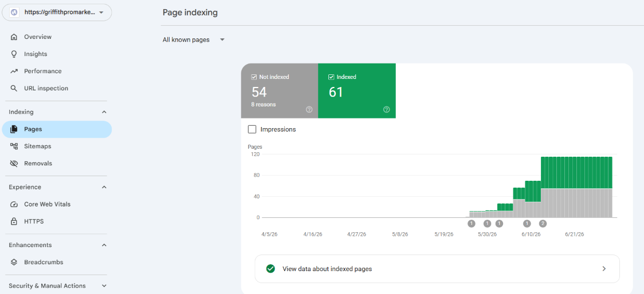Click the 6/21/26 date label on chart
644x294 pixels.
coord(575,235)
